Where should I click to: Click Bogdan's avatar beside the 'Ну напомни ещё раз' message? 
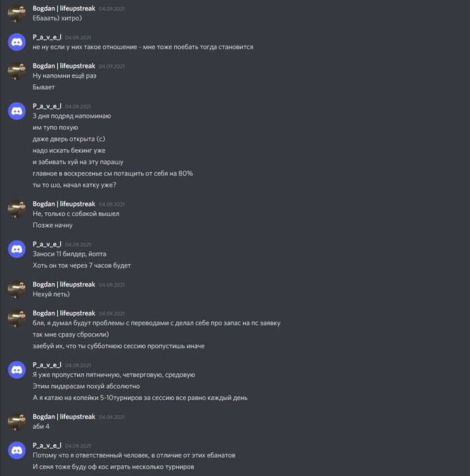(x=17, y=71)
